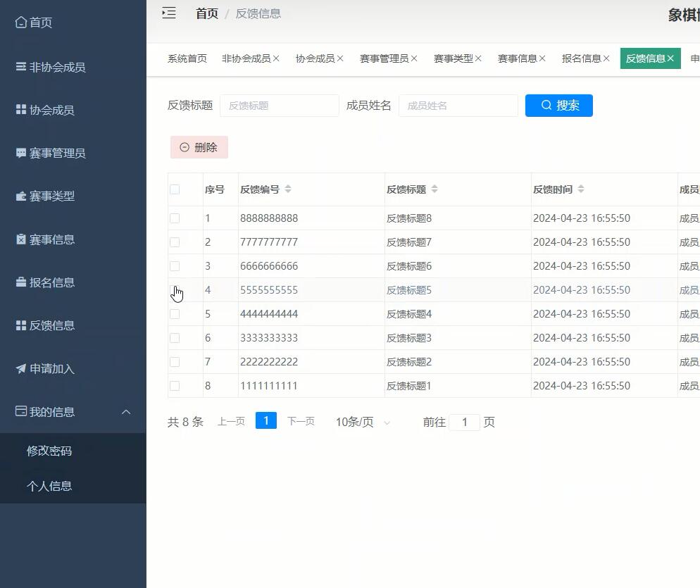Sort by 反馈编号 column arrows

coord(288,189)
